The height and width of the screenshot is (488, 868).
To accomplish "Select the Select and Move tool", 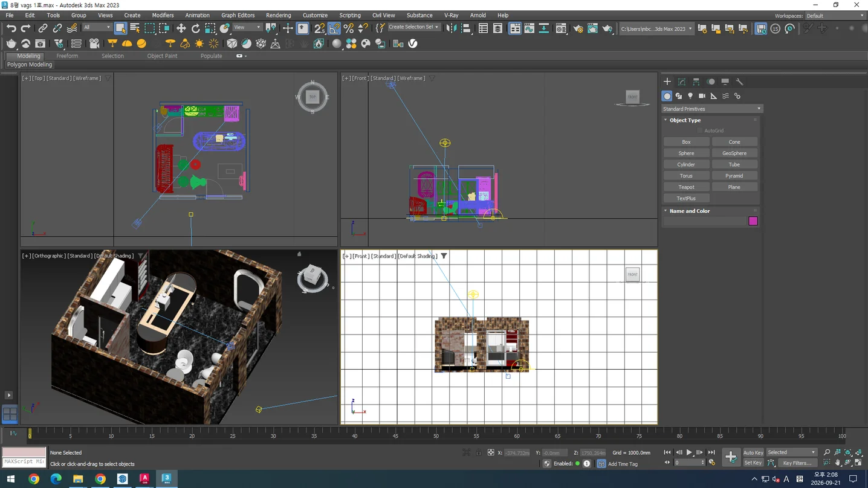I will 181,28.
